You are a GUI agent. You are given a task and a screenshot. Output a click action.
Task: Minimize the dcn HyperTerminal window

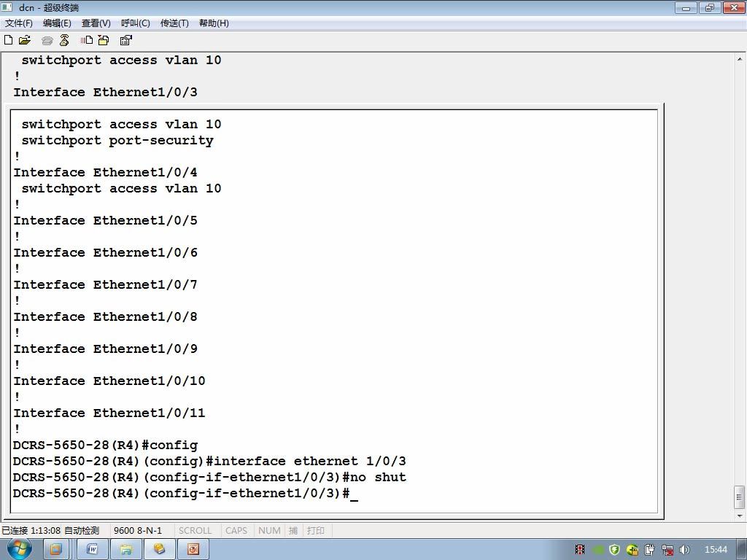pyautogui.click(x=686, y=7)
